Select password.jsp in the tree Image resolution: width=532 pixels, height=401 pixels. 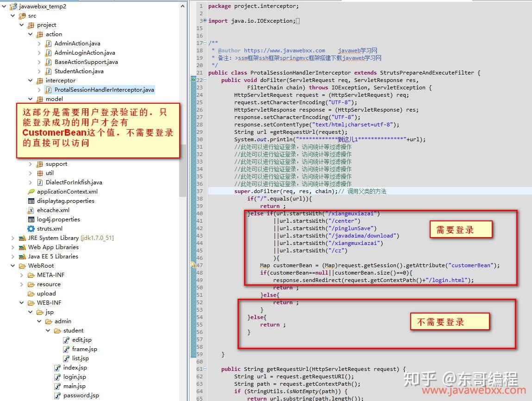81,395
